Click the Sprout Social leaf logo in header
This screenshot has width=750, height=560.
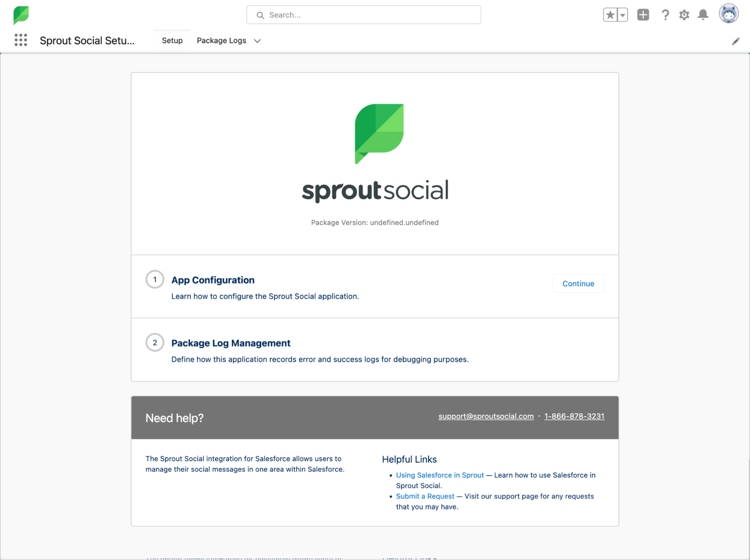[21, 15]
